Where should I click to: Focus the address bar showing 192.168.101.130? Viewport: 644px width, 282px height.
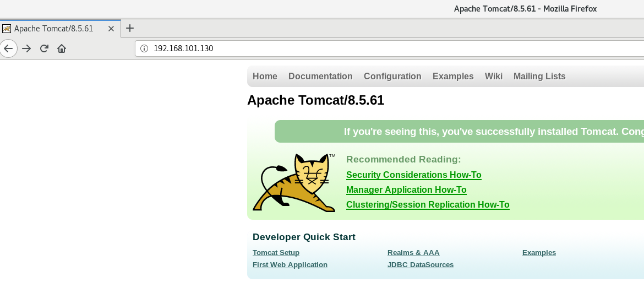(390, 48)
